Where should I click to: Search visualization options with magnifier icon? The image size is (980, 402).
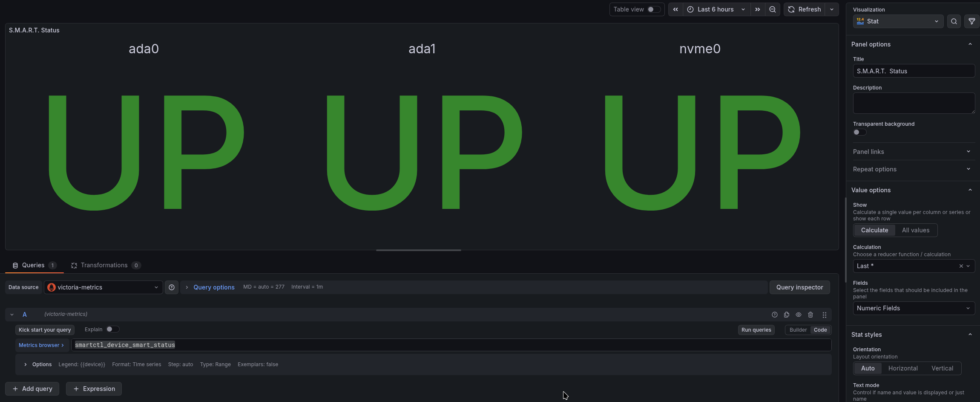[x=954, y=21]
